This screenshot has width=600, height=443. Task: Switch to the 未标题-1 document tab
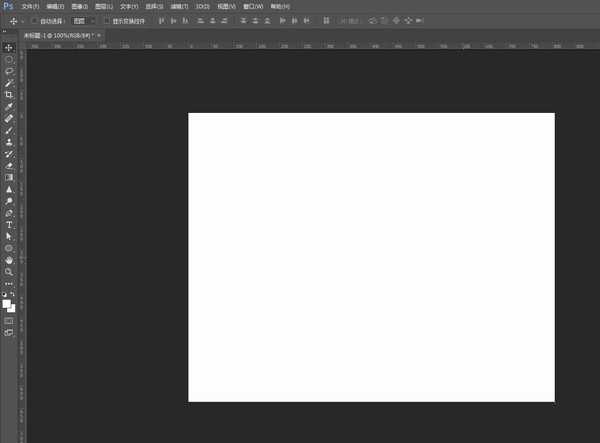(x=59, y=36)
